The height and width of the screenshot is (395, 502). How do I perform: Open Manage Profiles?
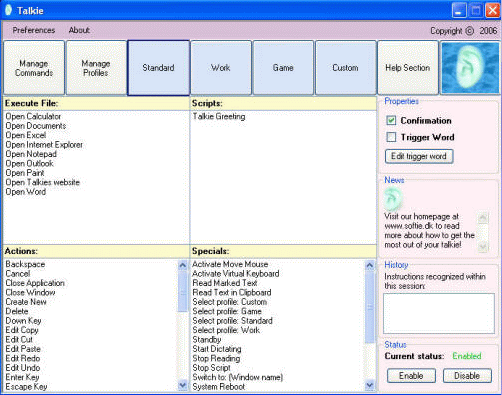click(96, 68)
